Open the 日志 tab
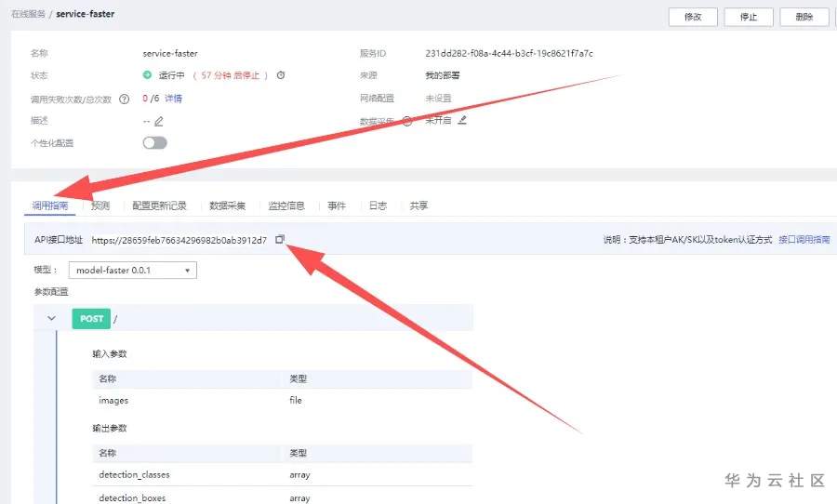The height and width of the screenshot is (504, 837). pyautogui.click(x=378, y=206)
